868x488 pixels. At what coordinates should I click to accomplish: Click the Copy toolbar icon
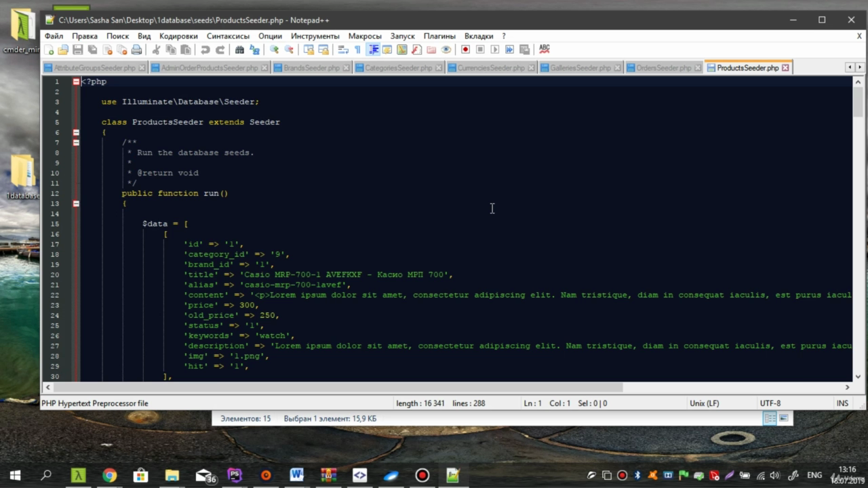[x=171, y=49]
